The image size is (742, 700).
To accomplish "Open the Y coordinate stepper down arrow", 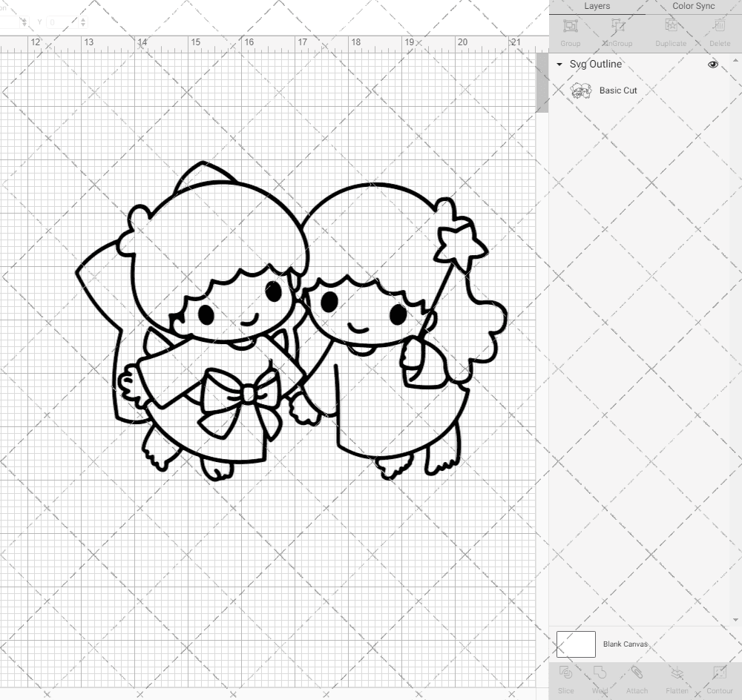I will (83, 25).
